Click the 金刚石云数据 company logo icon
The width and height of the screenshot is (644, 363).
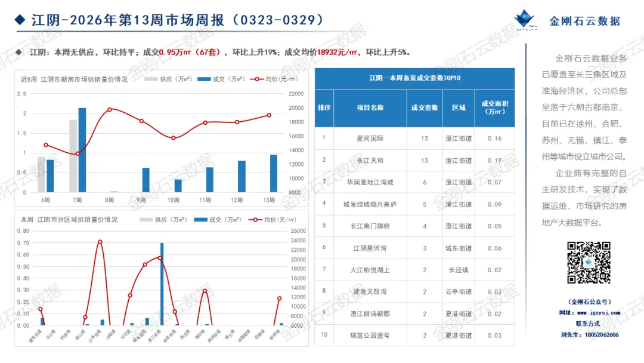[x=525, y=19]
